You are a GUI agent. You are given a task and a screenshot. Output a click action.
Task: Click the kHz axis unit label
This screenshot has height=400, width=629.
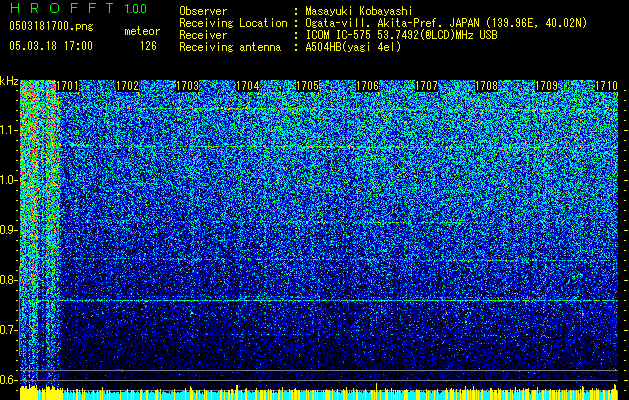point(9,81)
